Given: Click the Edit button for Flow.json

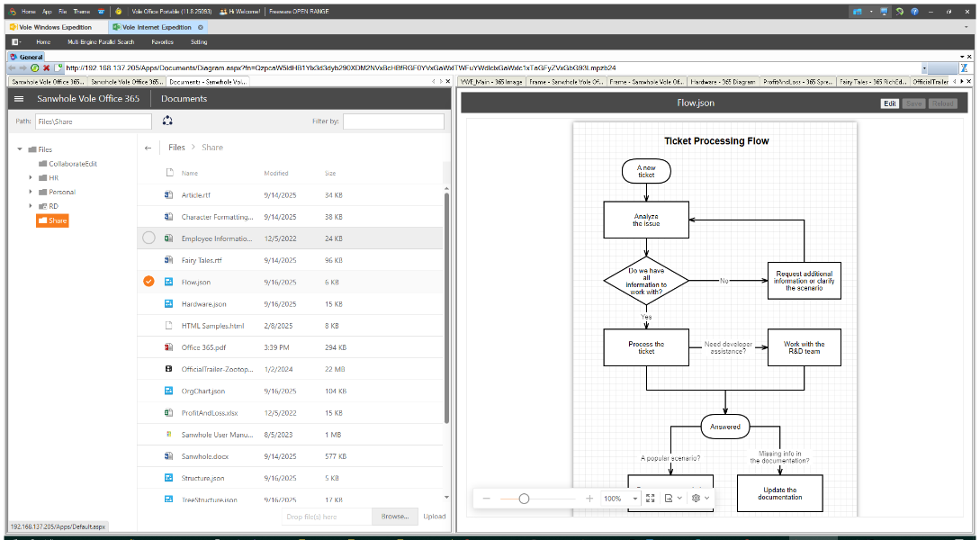Looking at the screenshot, I should (x=889, y=103).
